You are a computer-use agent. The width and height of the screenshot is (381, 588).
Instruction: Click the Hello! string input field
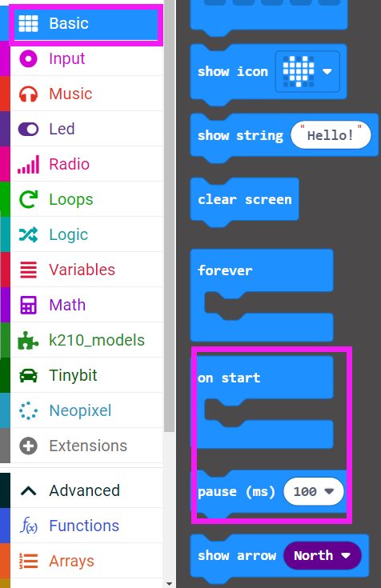coord(331,135)
